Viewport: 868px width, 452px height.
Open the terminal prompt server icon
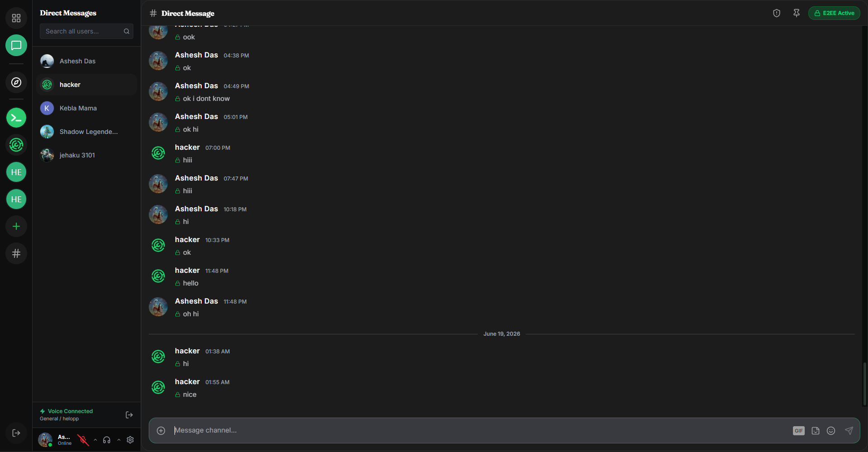coord(16,118)
